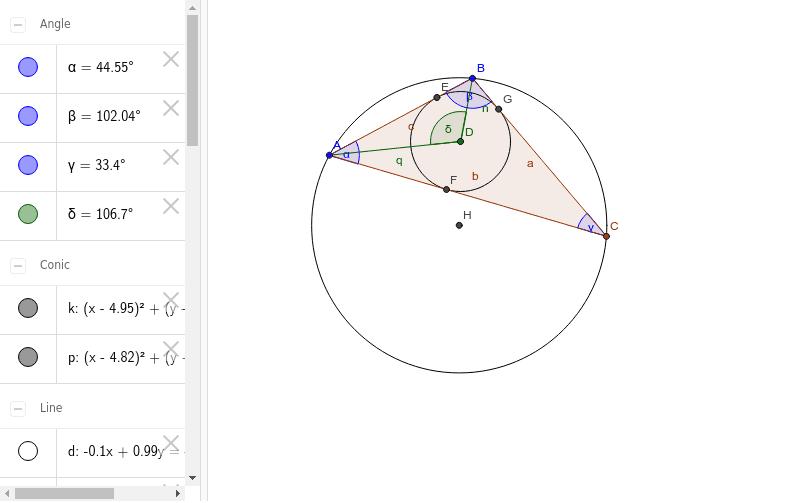800x503 pixels.
Task: Select conic k equation text
Action: click(x=126, y=309)
